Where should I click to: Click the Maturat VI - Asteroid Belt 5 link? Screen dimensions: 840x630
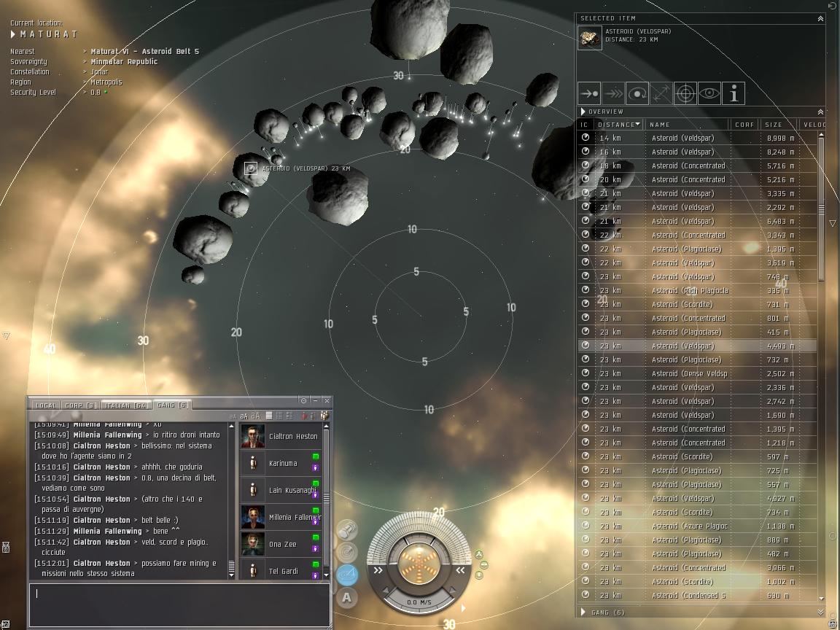(x=144, y=52)
